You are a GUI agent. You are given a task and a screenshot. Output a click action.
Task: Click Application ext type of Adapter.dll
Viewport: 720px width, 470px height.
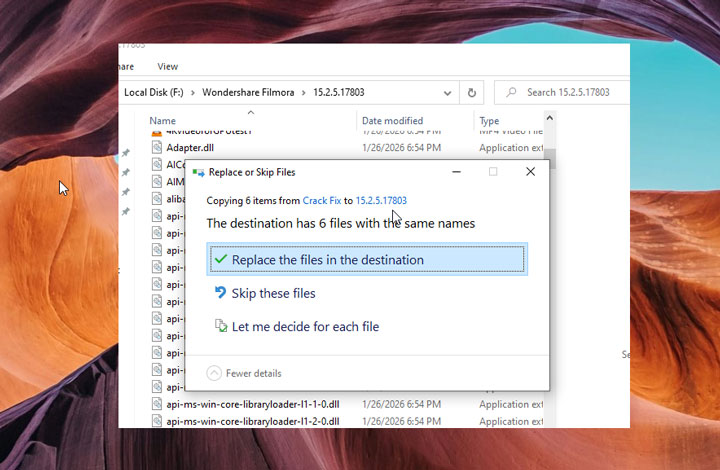pos(511,148)
